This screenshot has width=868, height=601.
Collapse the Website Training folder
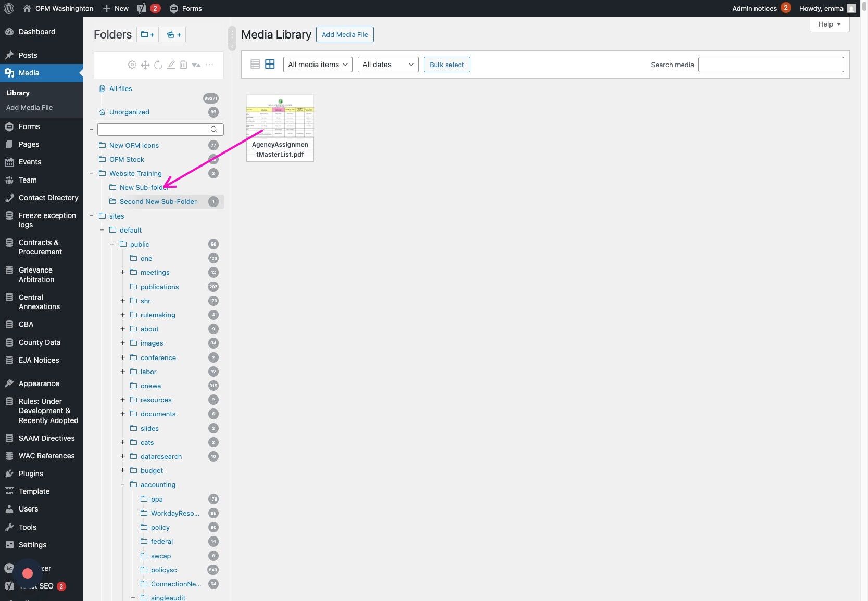(92, 174)
